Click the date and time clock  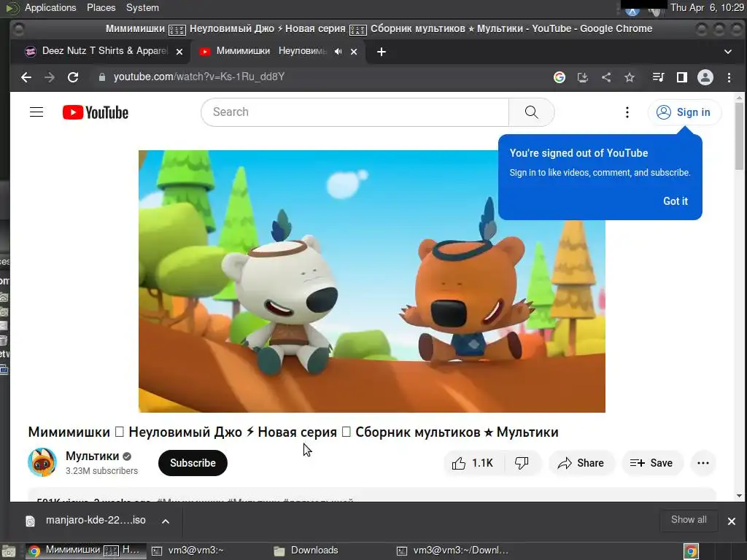point(707,7)
